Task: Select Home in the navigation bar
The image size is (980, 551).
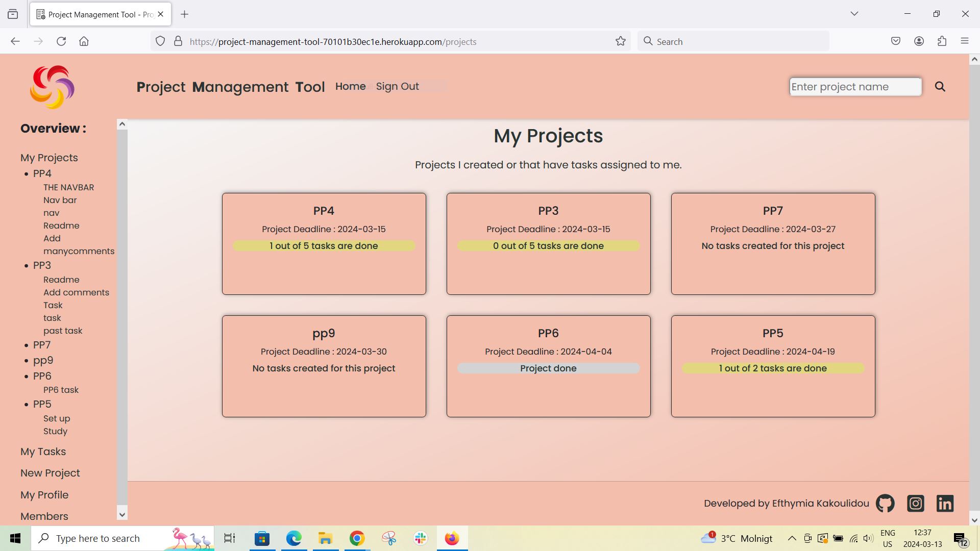Action: coord(350,86)
